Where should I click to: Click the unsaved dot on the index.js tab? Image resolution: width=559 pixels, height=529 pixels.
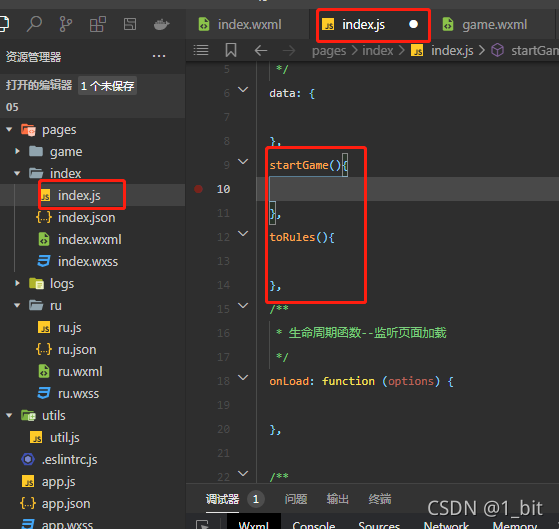(x=413, y=24)
